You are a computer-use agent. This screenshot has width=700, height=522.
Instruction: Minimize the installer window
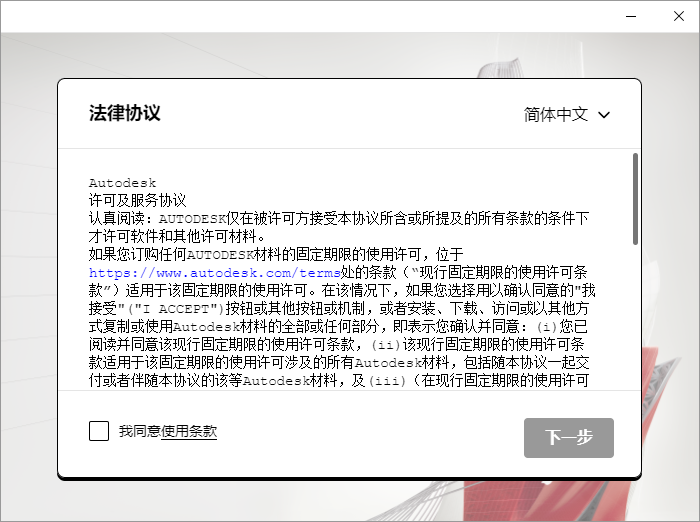coord(631,16)
